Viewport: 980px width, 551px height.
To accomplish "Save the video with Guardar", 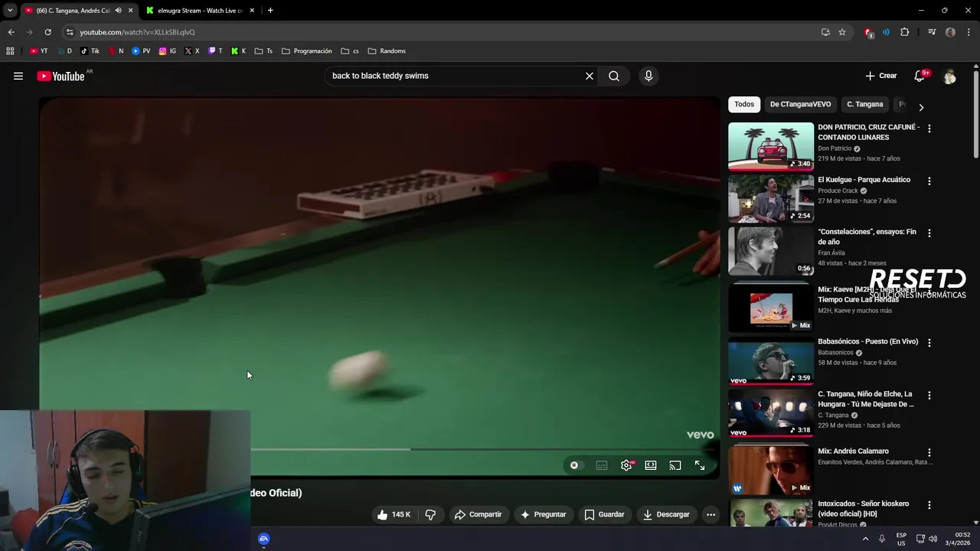I will [x=604, y=514].
